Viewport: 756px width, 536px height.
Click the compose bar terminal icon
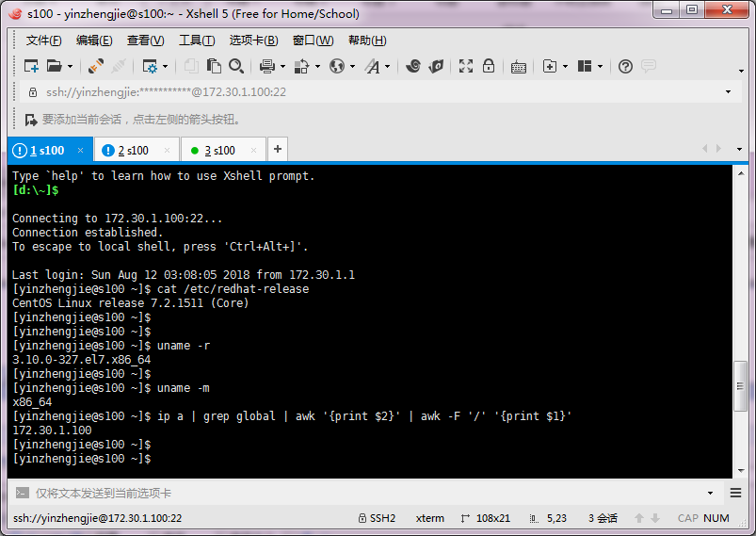23,493
